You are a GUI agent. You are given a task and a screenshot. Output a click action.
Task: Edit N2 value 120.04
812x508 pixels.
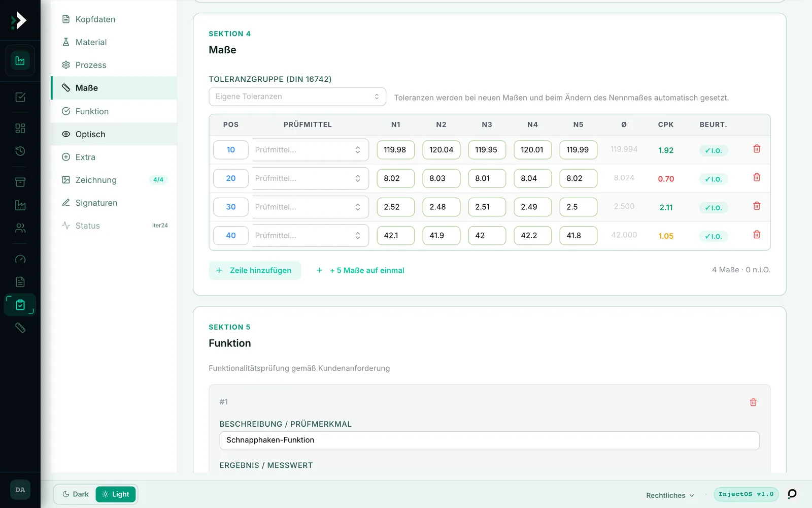pyautogui.click(x=442, y=150)
